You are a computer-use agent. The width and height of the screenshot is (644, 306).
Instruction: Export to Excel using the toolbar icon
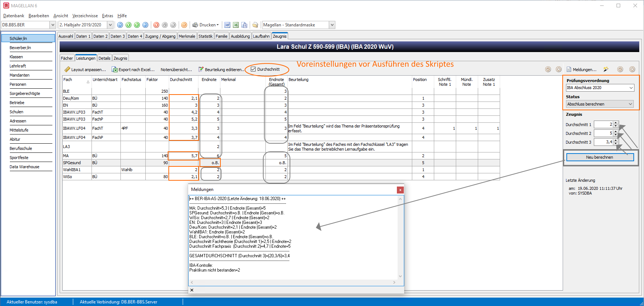pos(236,25)
